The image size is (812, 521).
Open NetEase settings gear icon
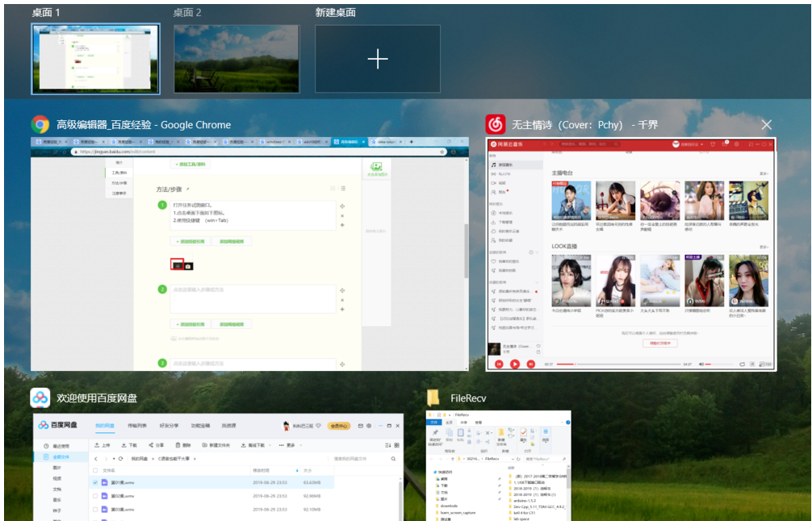(x=736, y=144)
